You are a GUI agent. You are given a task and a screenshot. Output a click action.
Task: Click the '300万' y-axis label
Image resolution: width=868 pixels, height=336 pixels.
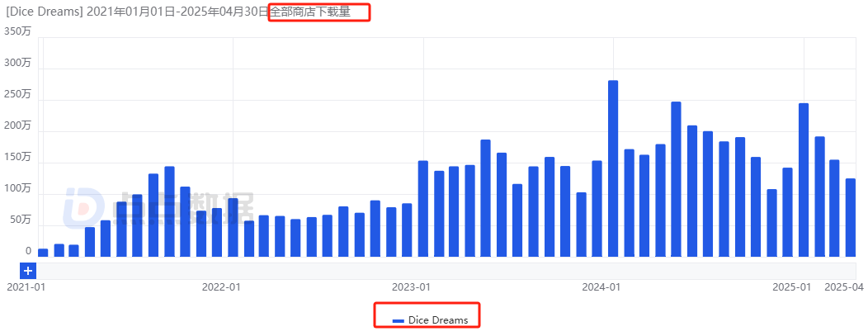17,63
